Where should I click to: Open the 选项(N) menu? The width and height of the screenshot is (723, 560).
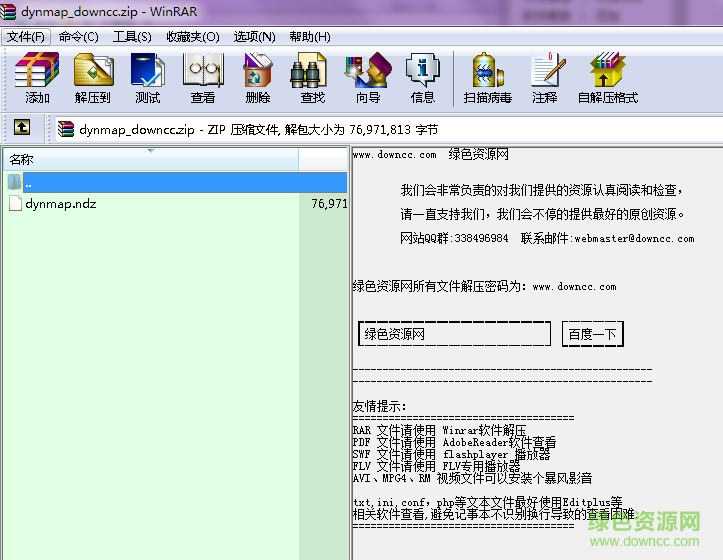(255, 36)
